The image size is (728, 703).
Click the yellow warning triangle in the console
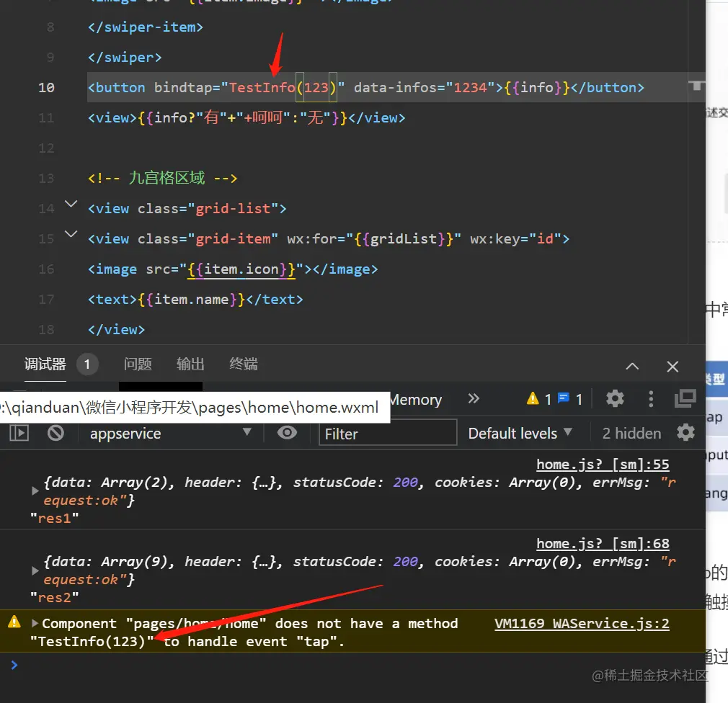14,622
